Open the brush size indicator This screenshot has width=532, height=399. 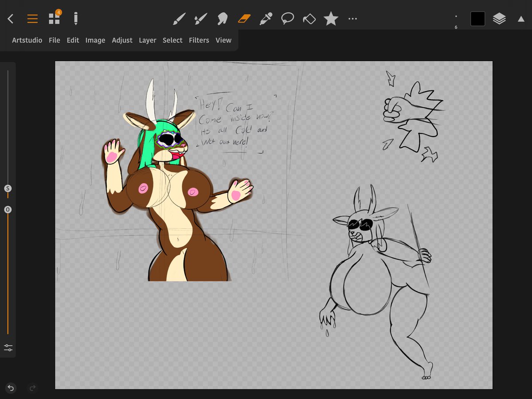(x=456, y=20)
